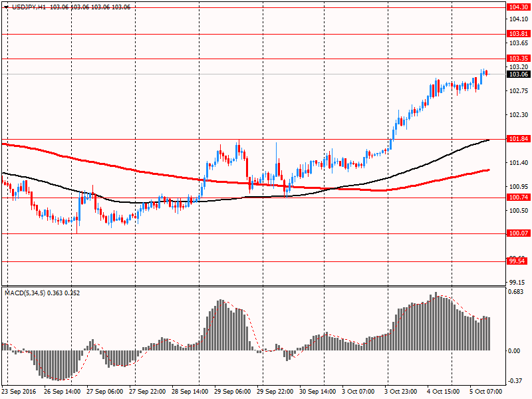Click the MACD scale value -0.37
The image size is (532, 399).
pos(515,381)
